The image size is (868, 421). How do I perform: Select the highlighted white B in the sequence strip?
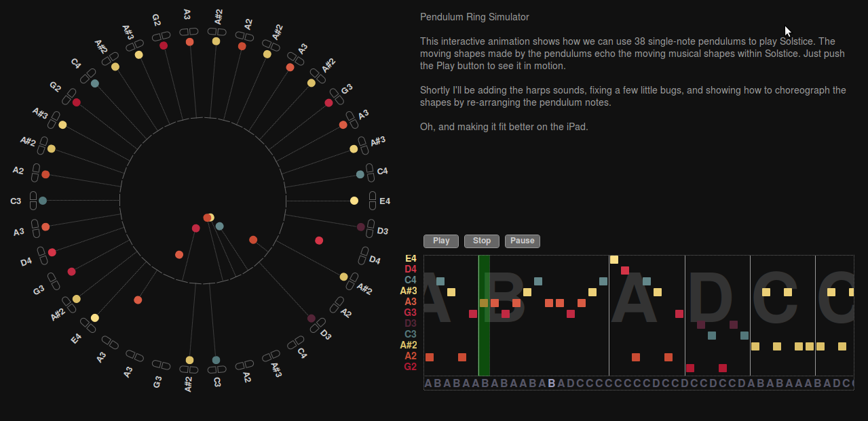(x=552, y=384)
